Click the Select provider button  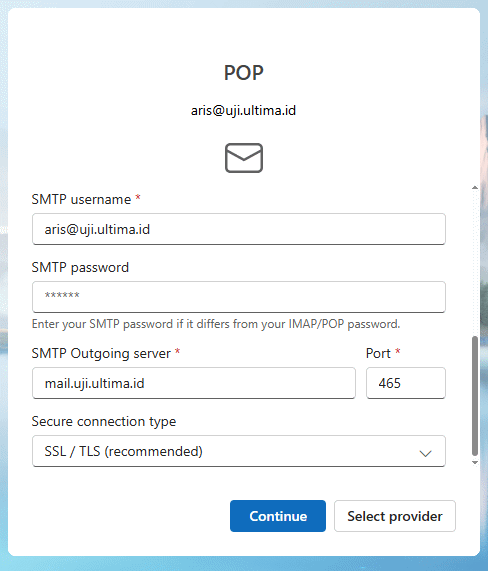pos(395,516)
